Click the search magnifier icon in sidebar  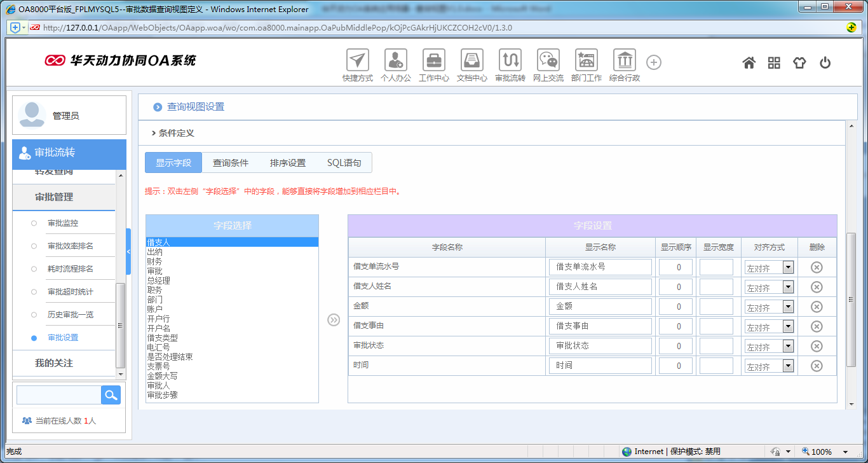click(111, 395)
